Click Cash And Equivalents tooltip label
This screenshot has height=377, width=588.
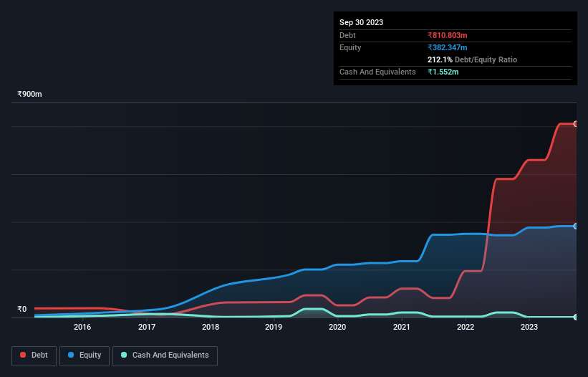377,72
